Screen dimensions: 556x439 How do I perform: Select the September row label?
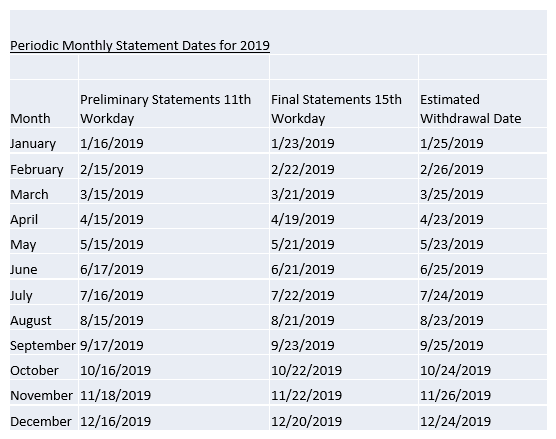tap(44, 343)
